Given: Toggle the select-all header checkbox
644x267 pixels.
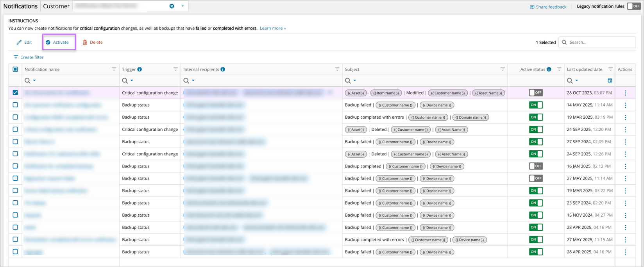Looking at the screenshot, I should pyautogui.click(x=15, y=69).
